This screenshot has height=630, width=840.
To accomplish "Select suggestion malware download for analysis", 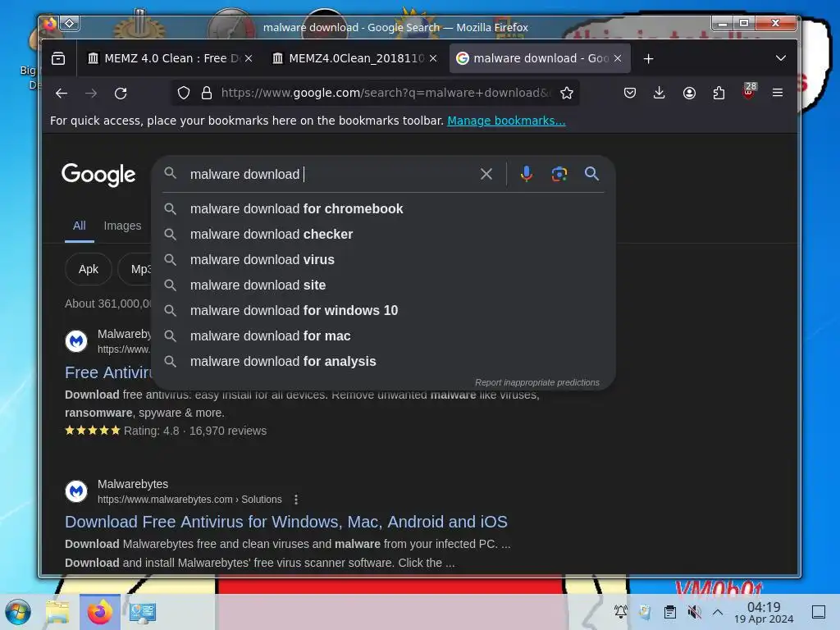I will coord(384,362).
